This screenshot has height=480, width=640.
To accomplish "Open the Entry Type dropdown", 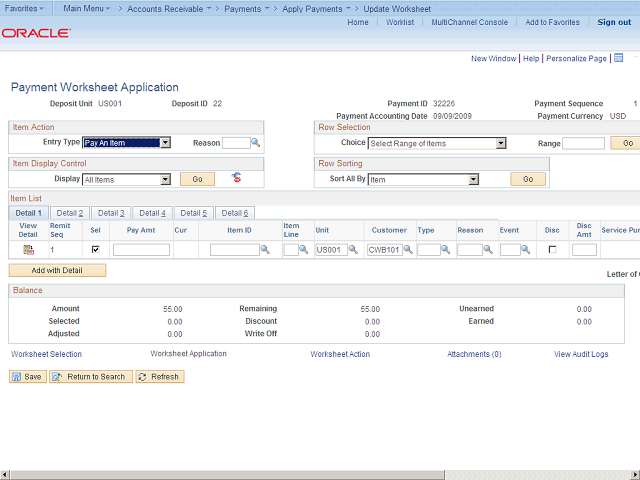I will coord(127,143).
